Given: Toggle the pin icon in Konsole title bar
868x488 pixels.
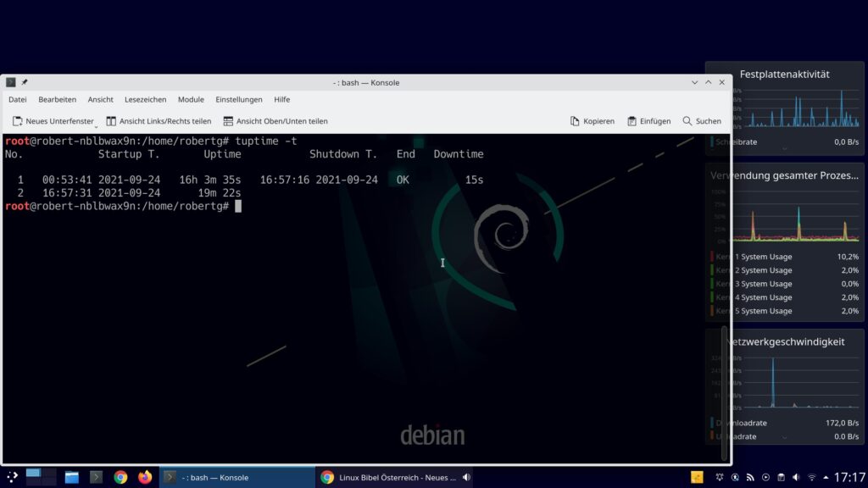Looking at the screenshot, I should [25, 82].
